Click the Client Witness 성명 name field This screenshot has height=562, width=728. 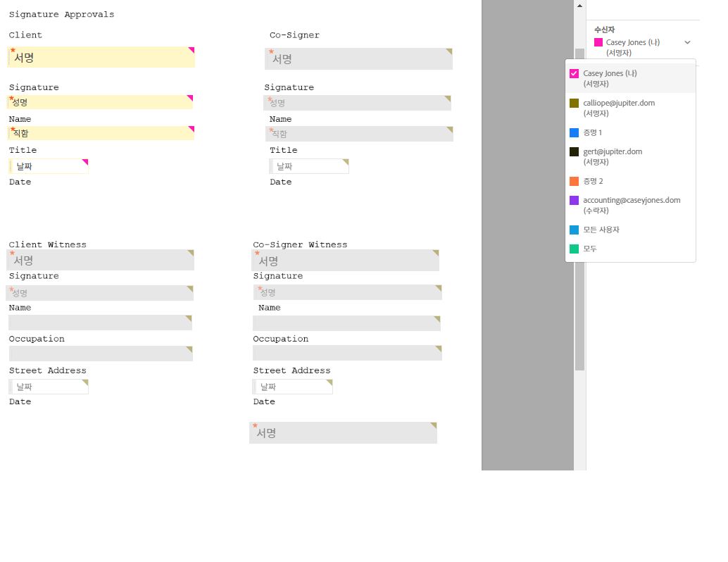pos(100,293)
